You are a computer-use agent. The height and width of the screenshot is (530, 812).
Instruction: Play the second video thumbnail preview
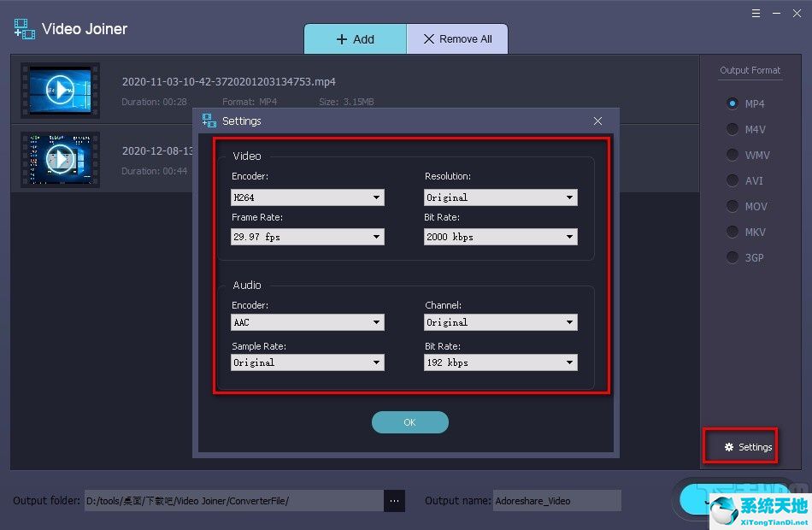pos(60,158)
